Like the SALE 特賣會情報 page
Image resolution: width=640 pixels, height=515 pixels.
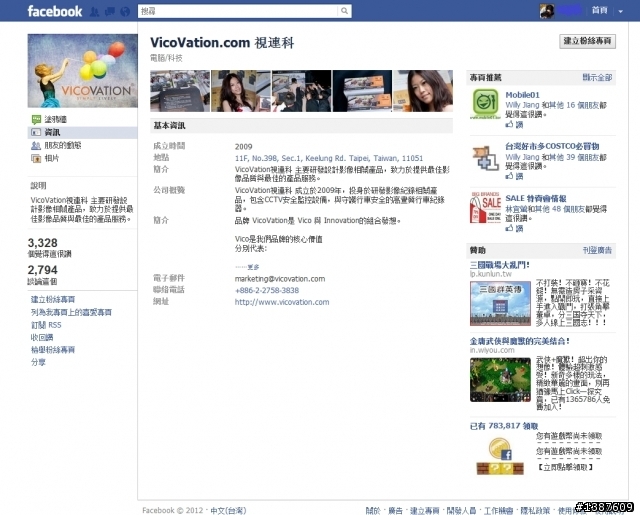tap(515, 229)
